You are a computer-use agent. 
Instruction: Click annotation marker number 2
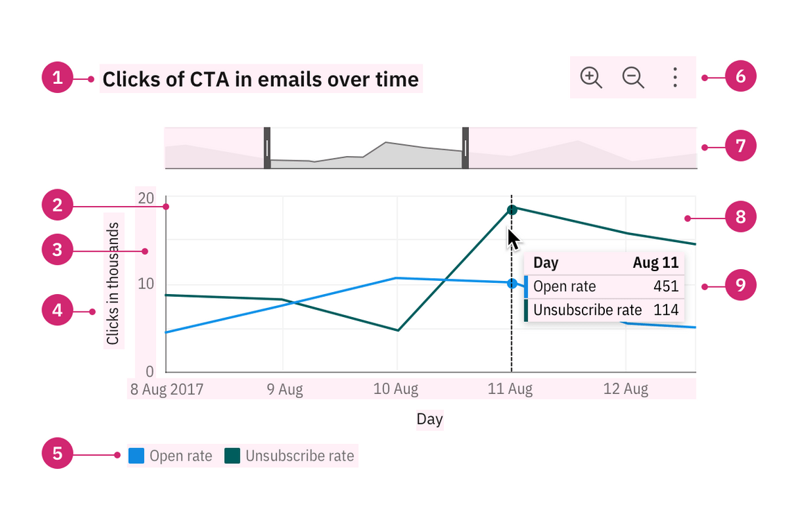click(58, 205)
